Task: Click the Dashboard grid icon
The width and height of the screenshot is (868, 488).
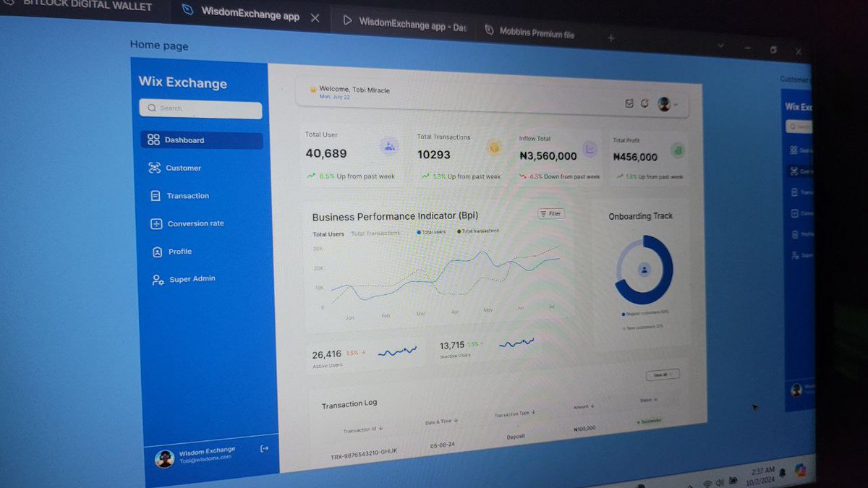Action: coord(153,140)
